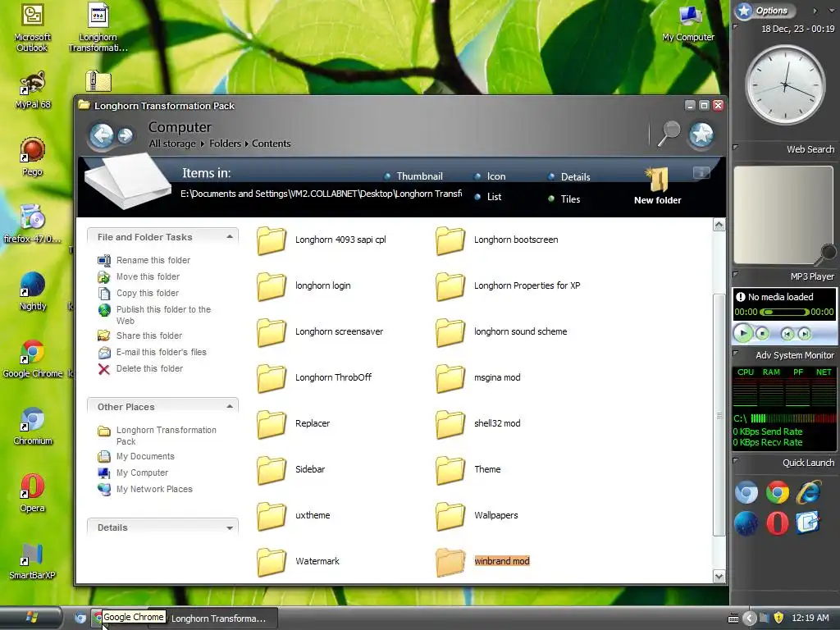Click Folders breadcrumb
Viewport: 840px width, 630px height.
pyautogui.click(x=225, y=144)
